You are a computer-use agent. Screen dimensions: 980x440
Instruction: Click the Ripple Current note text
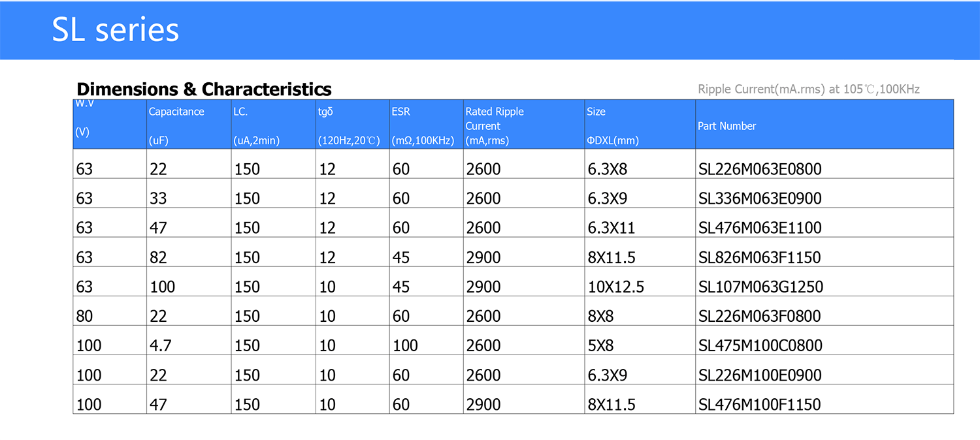point(808,89)
